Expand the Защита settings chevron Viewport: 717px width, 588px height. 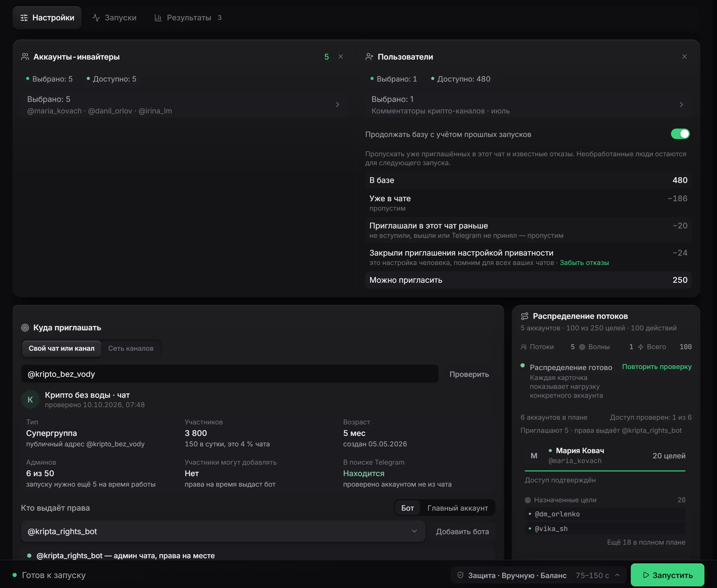tap(617, 575)
